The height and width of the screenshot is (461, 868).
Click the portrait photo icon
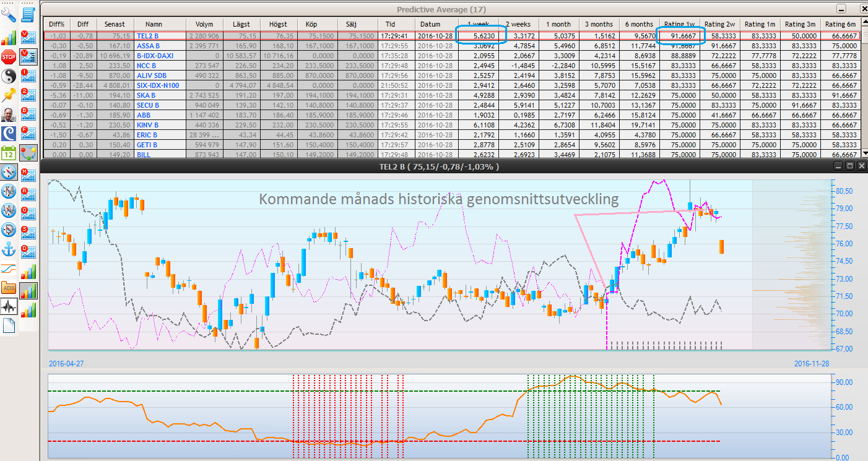[x=9, y=114]
